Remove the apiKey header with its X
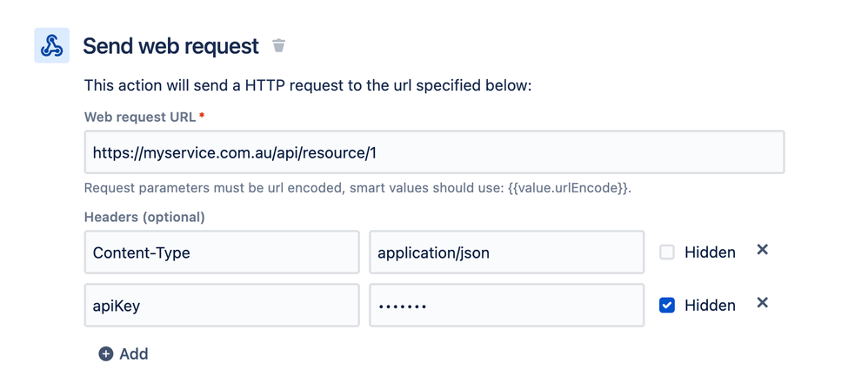 (x=762, y=303)
